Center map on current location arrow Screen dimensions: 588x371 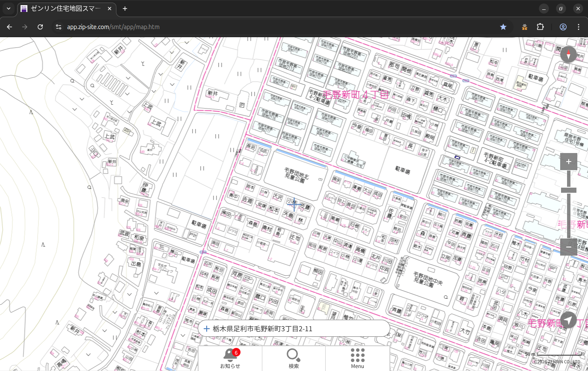coord(568,320)
